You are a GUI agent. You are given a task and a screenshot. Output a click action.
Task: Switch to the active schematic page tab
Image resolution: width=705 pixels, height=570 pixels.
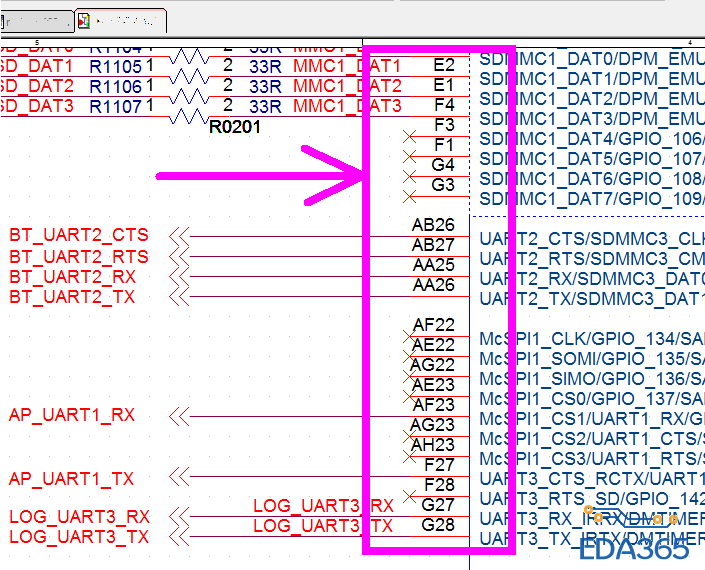point(120,21)
